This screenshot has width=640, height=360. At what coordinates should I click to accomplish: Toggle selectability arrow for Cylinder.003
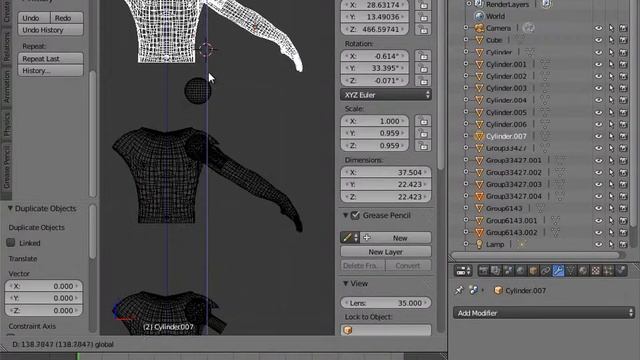(x=611, y=88)
